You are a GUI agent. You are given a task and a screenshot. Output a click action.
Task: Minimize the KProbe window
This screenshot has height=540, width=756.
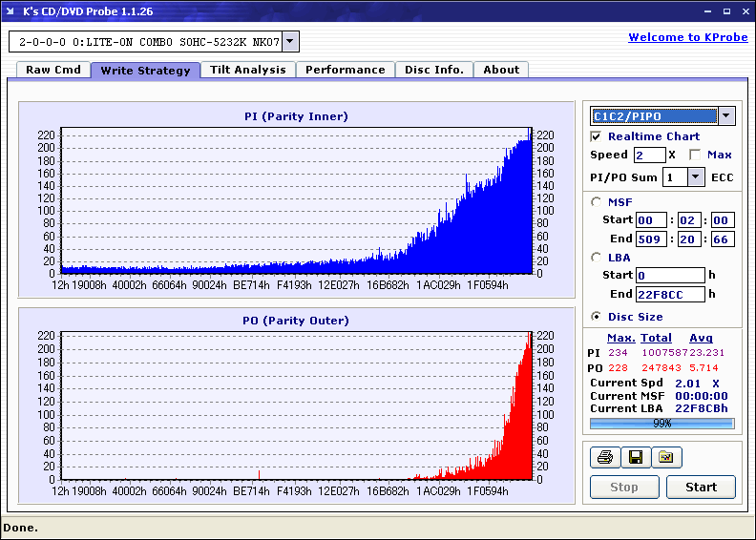point(707,11)
